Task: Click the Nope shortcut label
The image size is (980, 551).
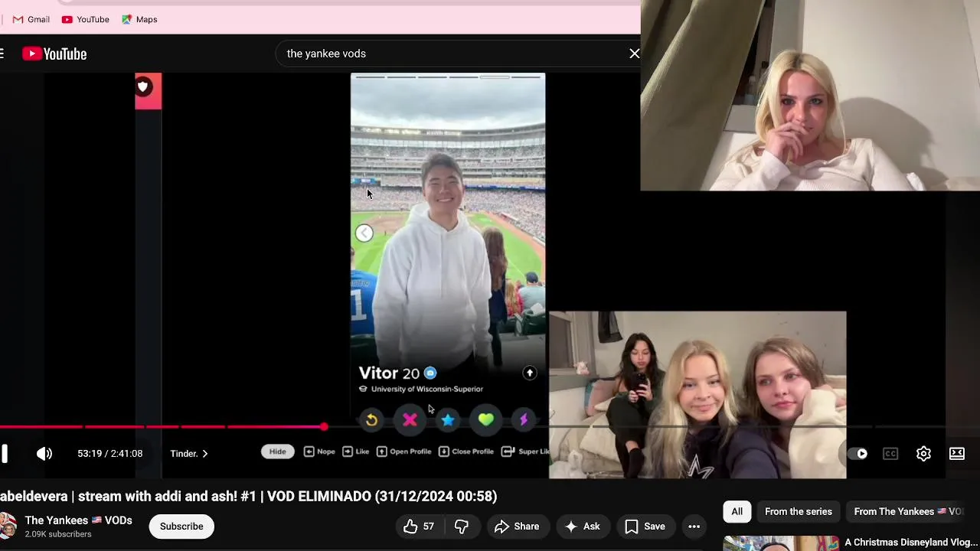Action: (320, 452)
